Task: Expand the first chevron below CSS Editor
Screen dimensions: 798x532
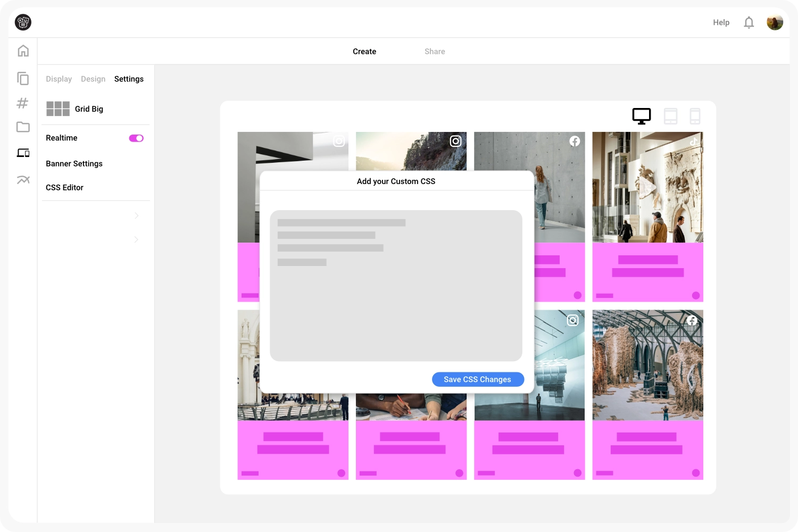Action: click(x=136, y=215)
